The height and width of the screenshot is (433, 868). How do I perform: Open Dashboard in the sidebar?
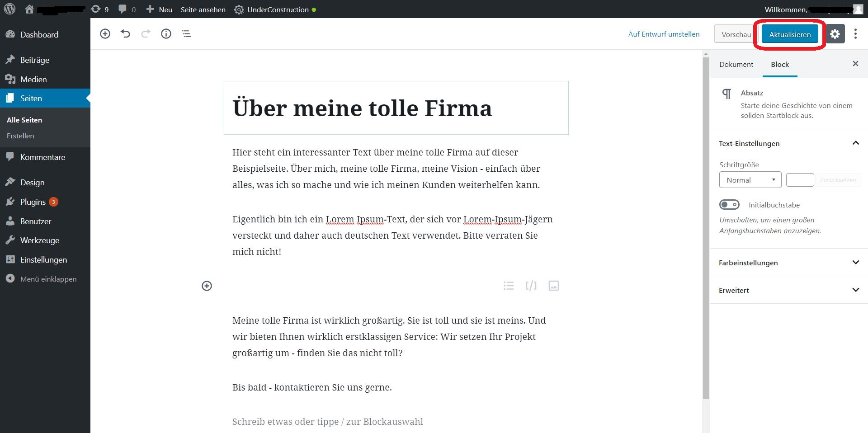coord(45,34)
